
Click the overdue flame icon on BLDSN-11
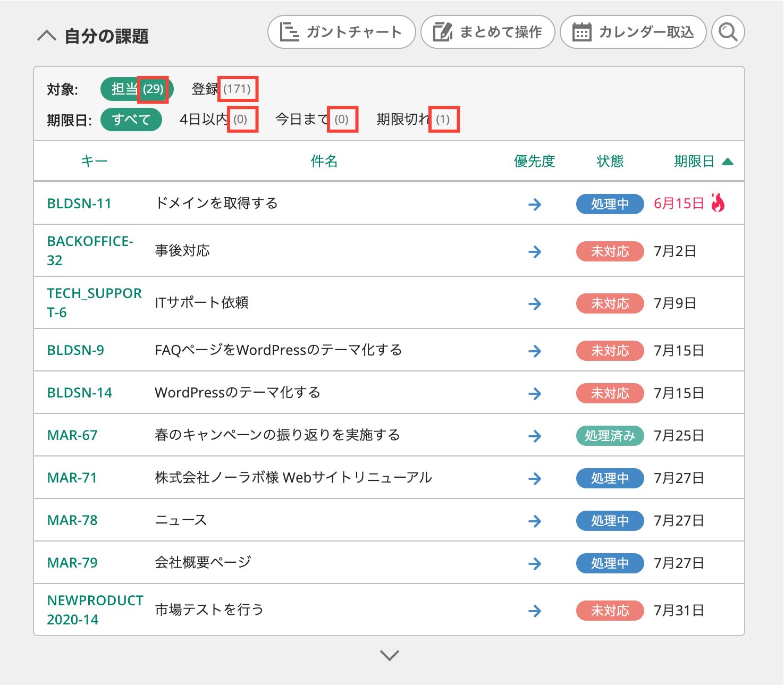point(718,202)
